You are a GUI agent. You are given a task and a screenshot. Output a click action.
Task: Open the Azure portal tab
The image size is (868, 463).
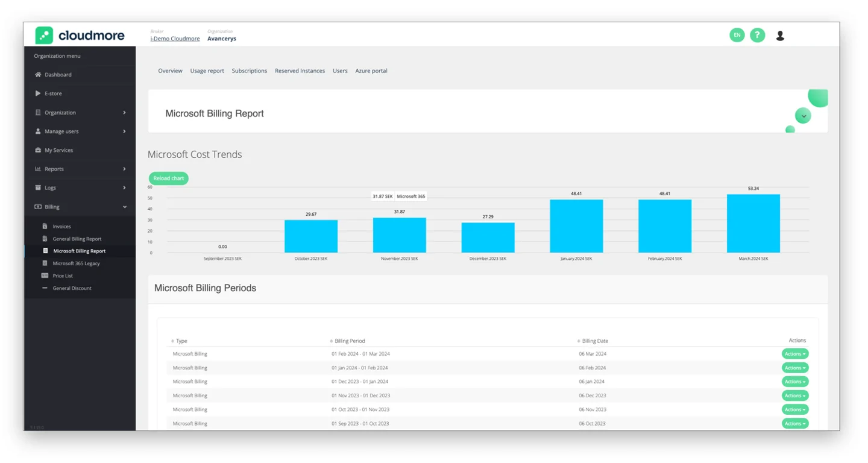[x=371, y=71]
